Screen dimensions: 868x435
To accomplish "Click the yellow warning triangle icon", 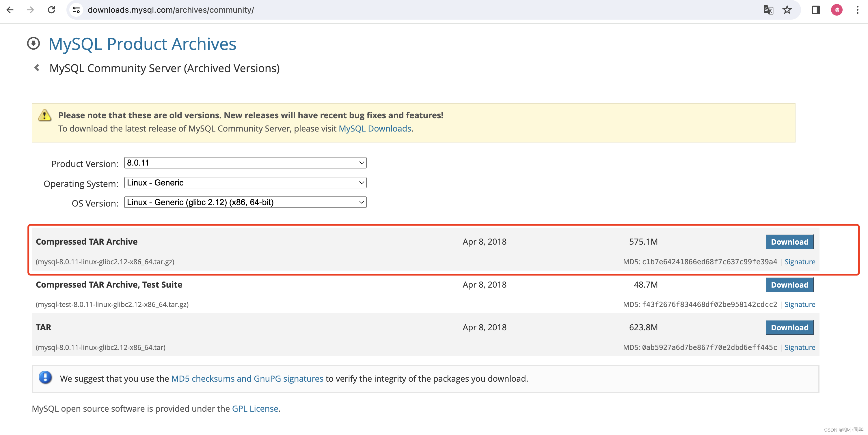I will [44, 115].
